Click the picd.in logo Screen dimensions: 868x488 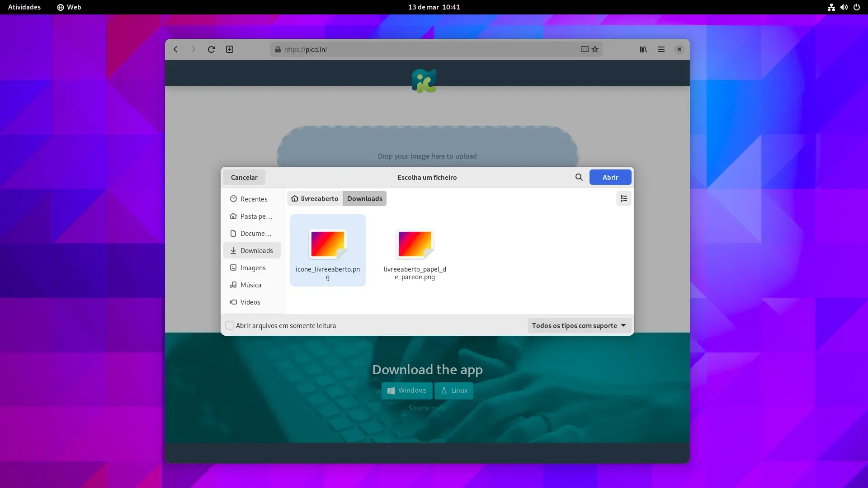point(424,81)
